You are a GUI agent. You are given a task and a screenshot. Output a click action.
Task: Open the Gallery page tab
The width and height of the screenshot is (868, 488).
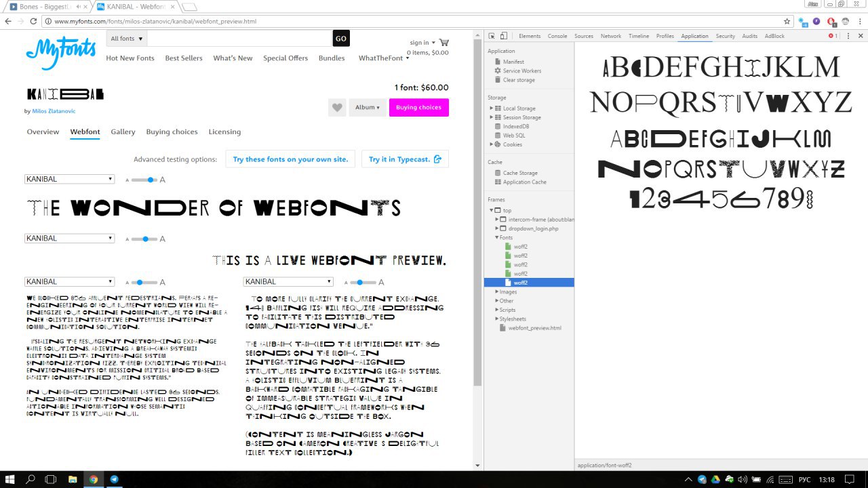pos(123,132)
